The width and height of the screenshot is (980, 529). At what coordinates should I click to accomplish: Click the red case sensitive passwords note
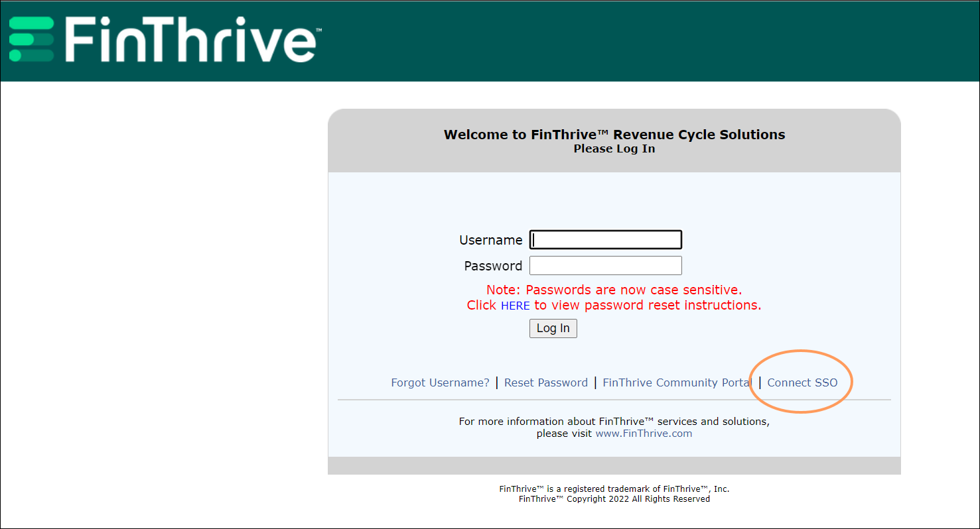click(x=614, y=290)
